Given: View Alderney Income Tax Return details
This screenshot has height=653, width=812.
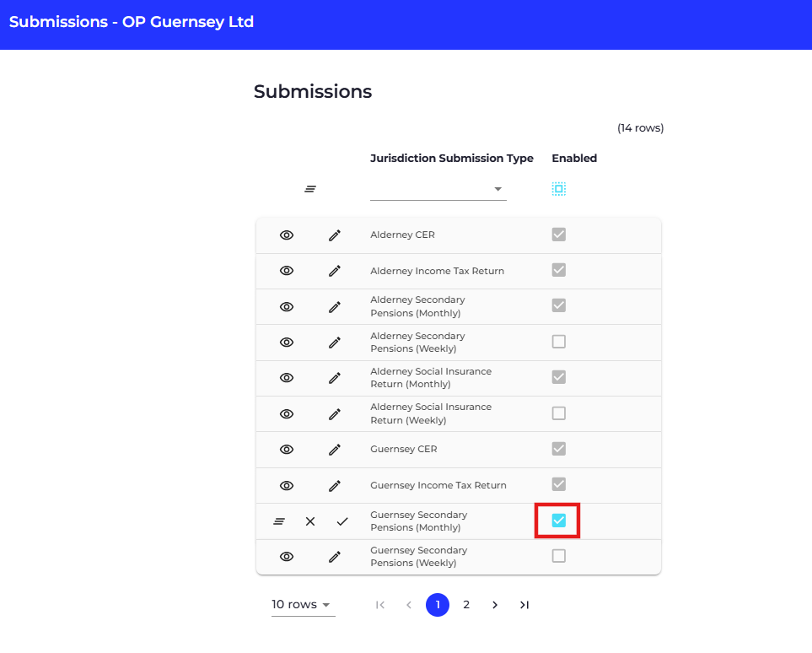Looking at the screenshot, I should (x=287, y=271).
